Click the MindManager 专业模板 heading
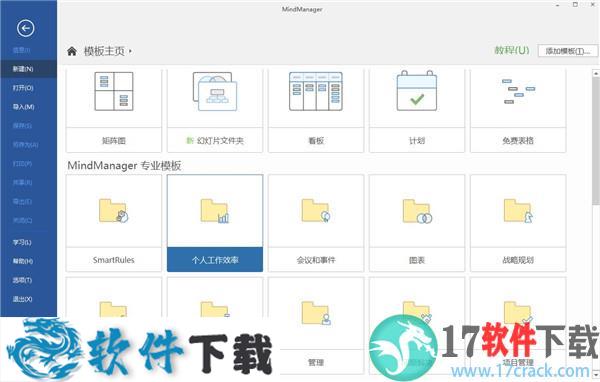 (x=124, y=165)
